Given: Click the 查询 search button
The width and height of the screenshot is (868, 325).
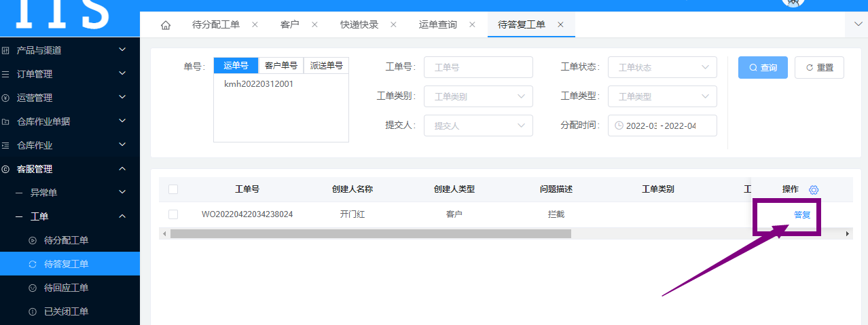Looking at the screenshot, I should click(x=763, y=67).
